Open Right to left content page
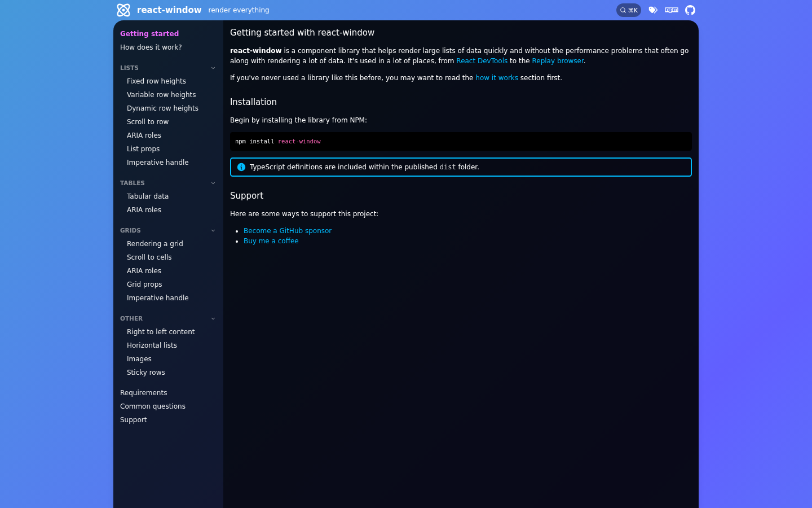Image resolution: width=812 pixels, height=508 pixels. point(161,332)
